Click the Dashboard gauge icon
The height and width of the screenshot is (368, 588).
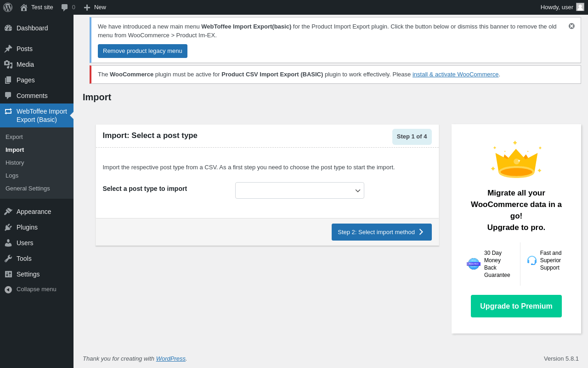[8, 28]
